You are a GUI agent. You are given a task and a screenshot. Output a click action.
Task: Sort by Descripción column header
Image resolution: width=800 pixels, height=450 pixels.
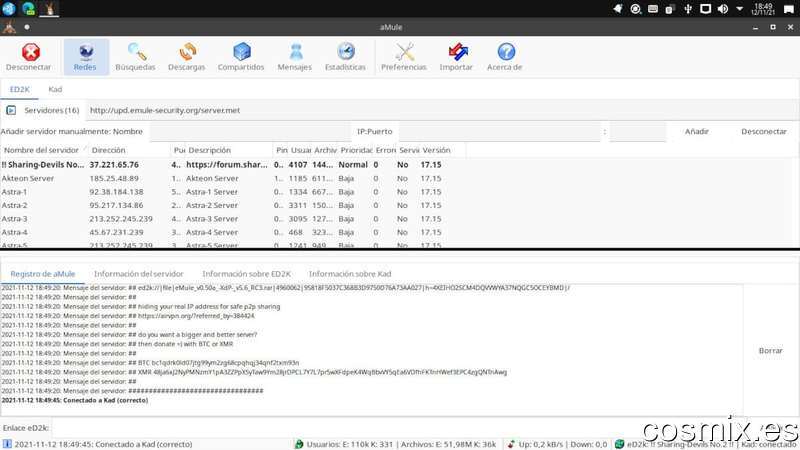point(229,150)
